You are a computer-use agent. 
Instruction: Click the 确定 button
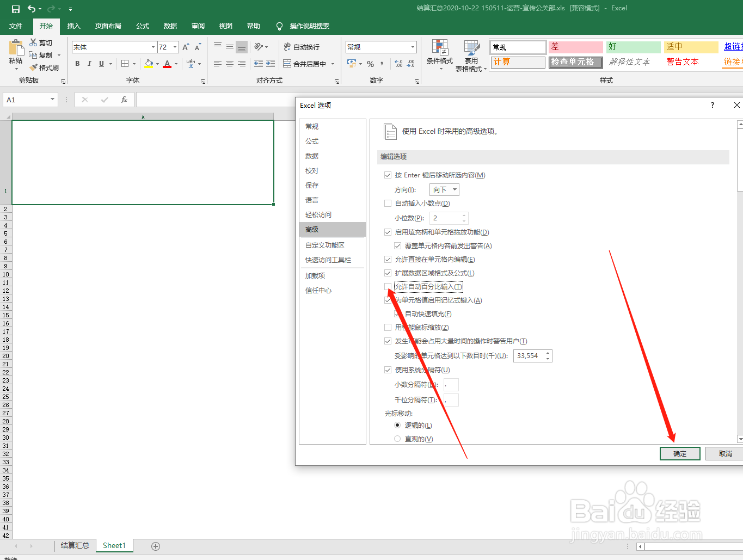click(680, 453)
